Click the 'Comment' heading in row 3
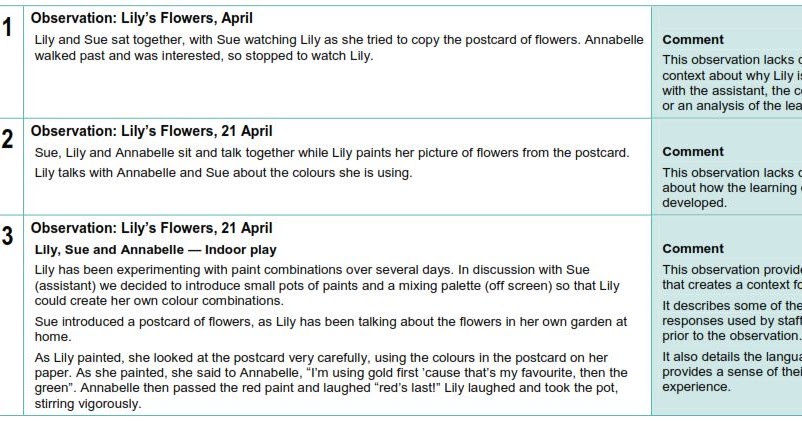This screenshot has width=802, height=421. click(x=693, y=249)
